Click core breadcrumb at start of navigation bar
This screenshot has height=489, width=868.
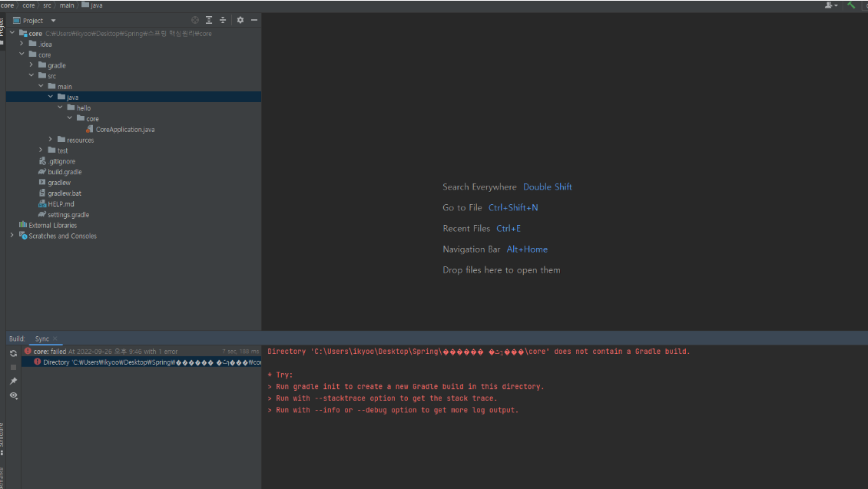click(7, 5)
